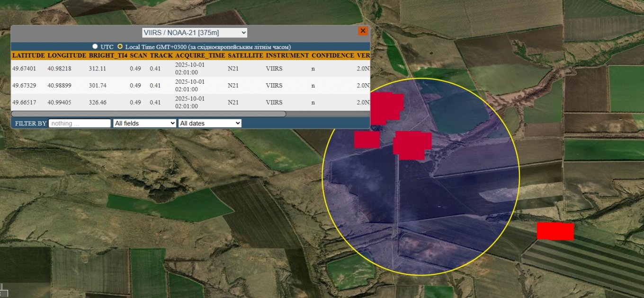Click the LONGITUDE column header

point(67,55)
